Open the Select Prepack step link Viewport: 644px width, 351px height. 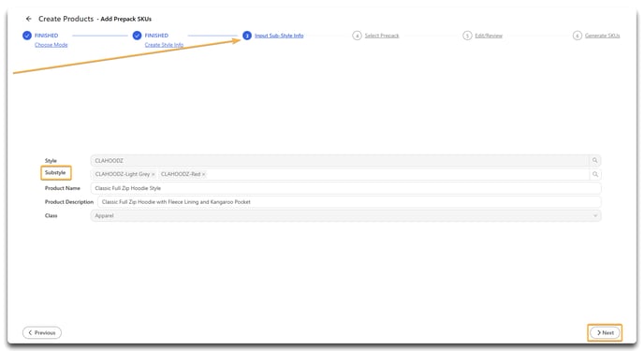tap(382, 36)
